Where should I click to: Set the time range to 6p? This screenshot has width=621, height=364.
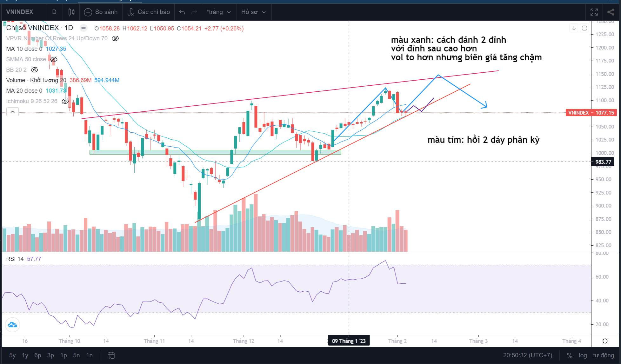(x=38, y=355)
